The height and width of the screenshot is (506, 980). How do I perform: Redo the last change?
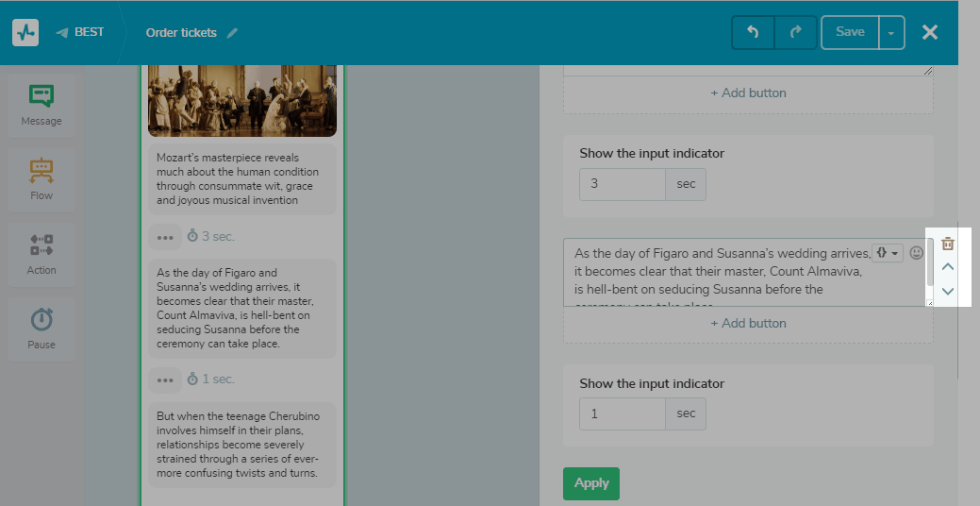click(x=796, y=32)
